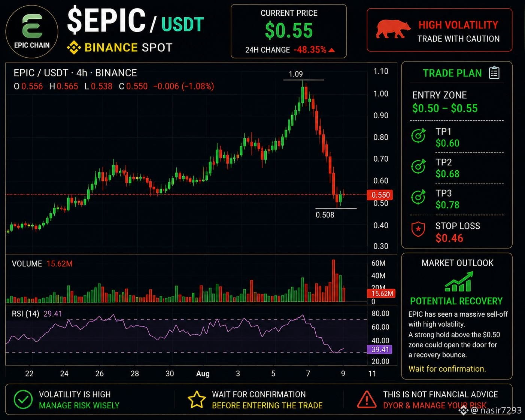Click the 80.00 RSI axis label
Screen dimensions: 525x420
tap(380, 314)
